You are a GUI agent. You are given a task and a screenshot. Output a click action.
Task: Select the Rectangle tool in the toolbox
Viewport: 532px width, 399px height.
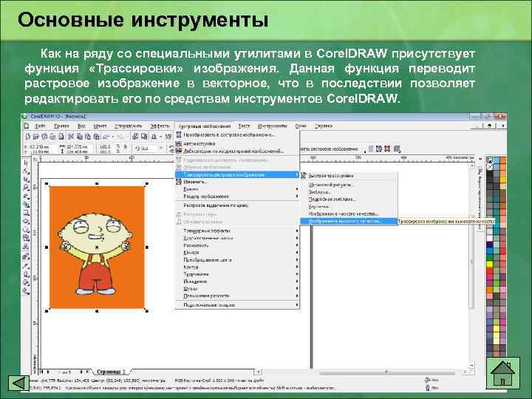(26, 213)
